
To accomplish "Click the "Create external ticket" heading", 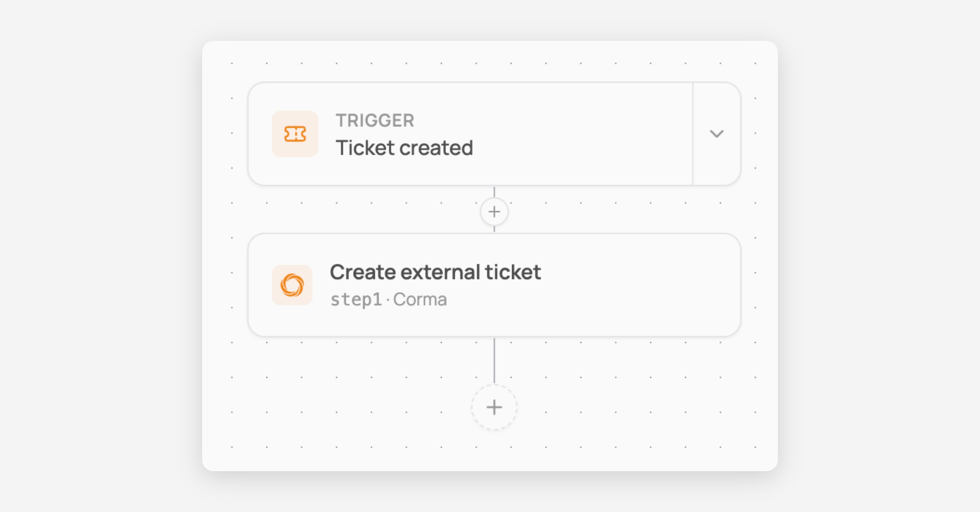I will (x=435, y=272).
